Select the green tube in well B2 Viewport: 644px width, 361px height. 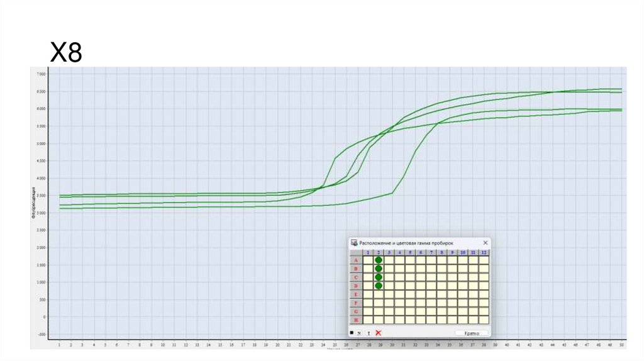coord(378,269)
